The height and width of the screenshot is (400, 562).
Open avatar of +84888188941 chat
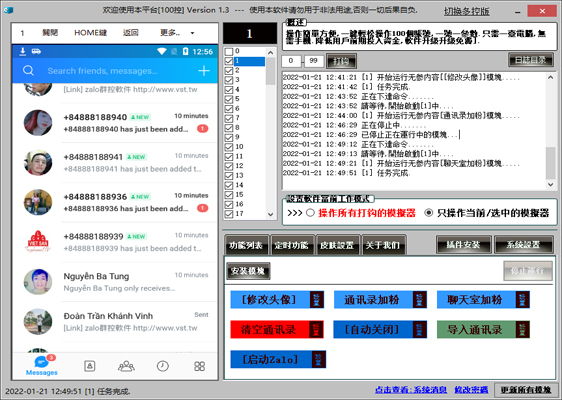click(x=38, y=162)
